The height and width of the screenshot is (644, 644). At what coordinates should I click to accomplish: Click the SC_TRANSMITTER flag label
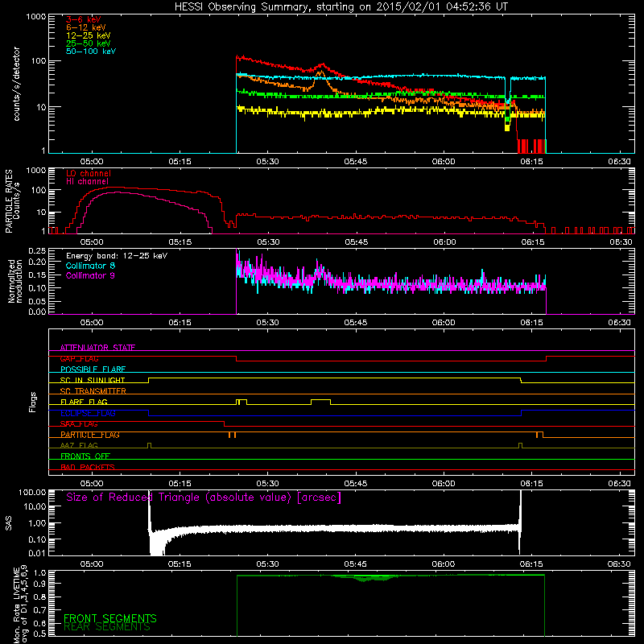click(x=93, y=391)
